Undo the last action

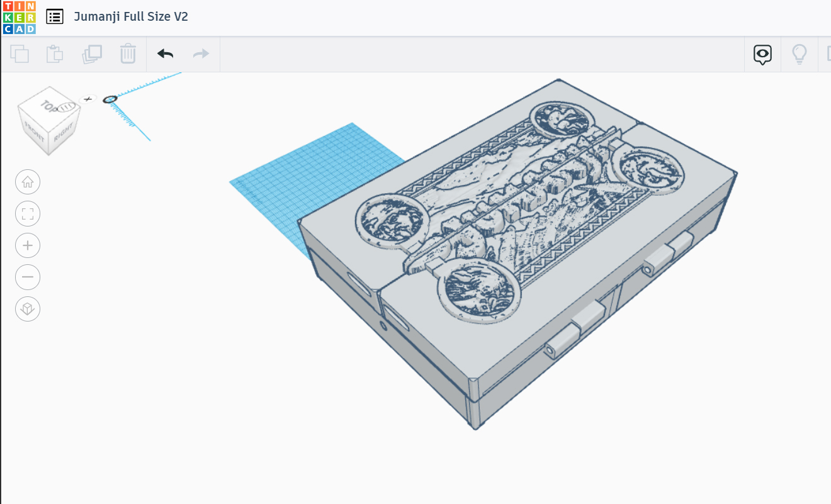coord(166,54)
